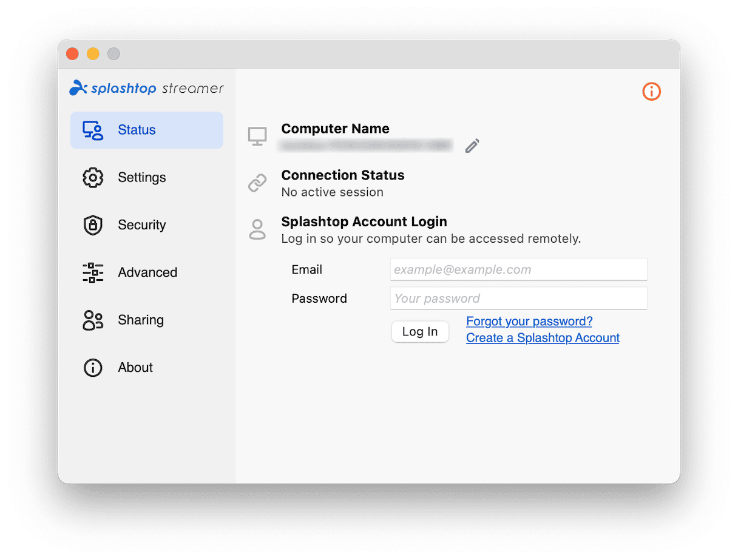Focus the Email input field

[x=519, y=269]
